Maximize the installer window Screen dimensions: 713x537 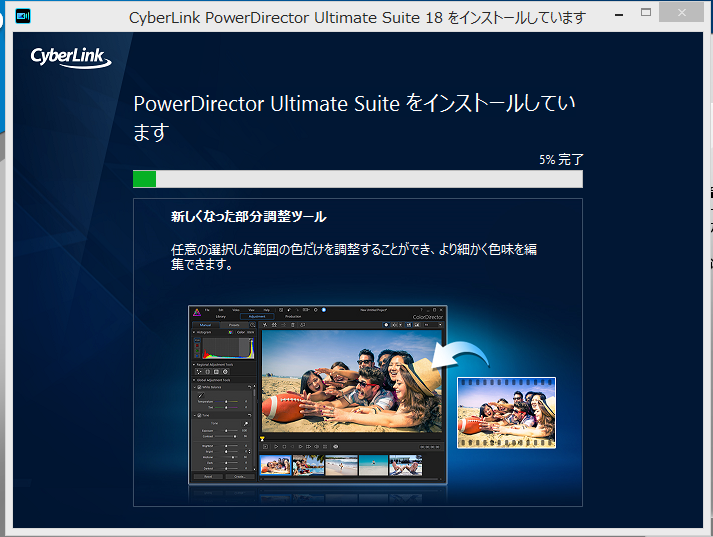(646, 13)
